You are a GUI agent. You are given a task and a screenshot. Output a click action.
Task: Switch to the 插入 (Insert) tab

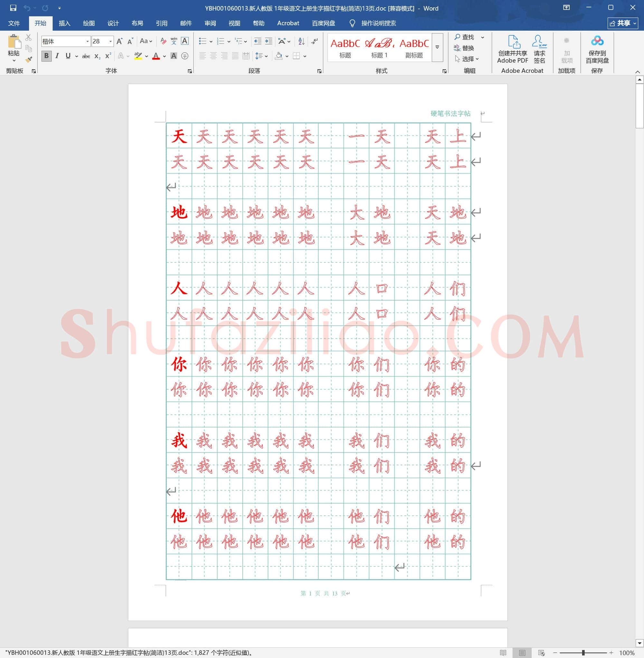point(64,23)
